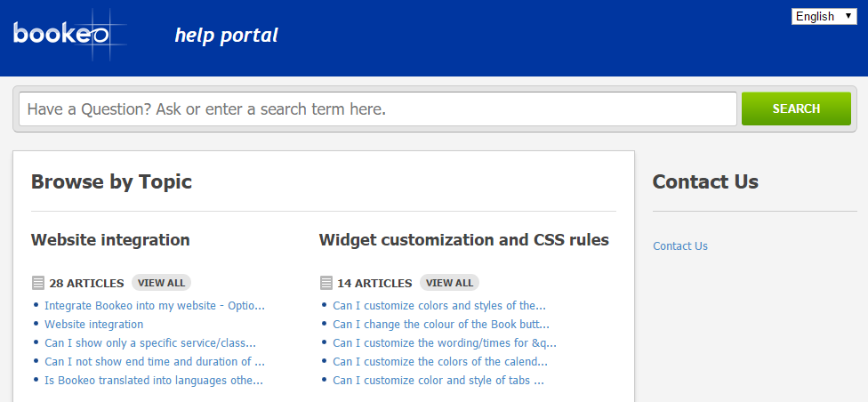The width and height of the screenshot is (868, 402).
Task: Open the Contact Us link
Action: (680, 246)
